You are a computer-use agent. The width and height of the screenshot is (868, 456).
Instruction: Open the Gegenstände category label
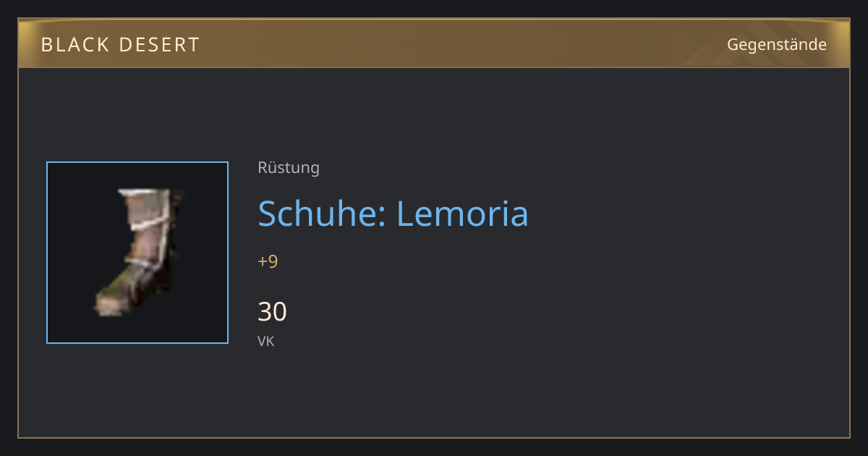776,45
